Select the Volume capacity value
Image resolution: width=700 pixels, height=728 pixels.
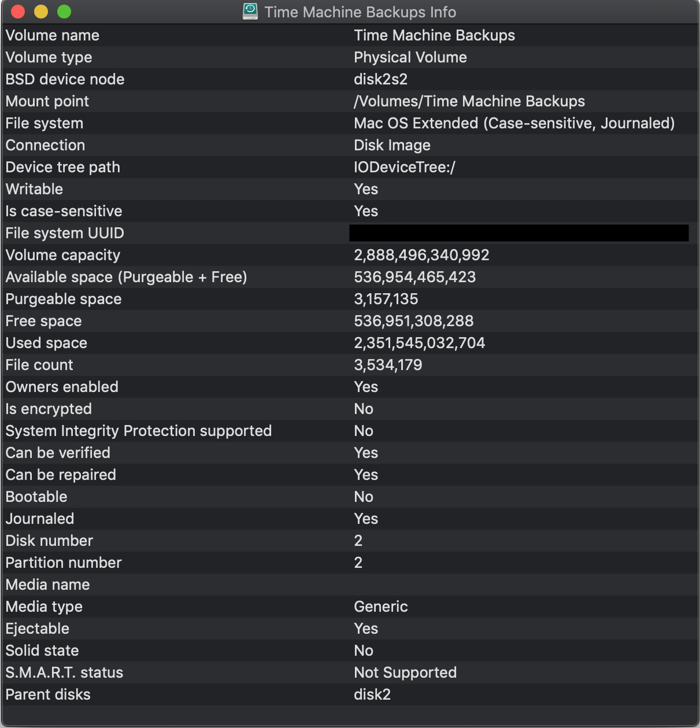coord(421,255)
